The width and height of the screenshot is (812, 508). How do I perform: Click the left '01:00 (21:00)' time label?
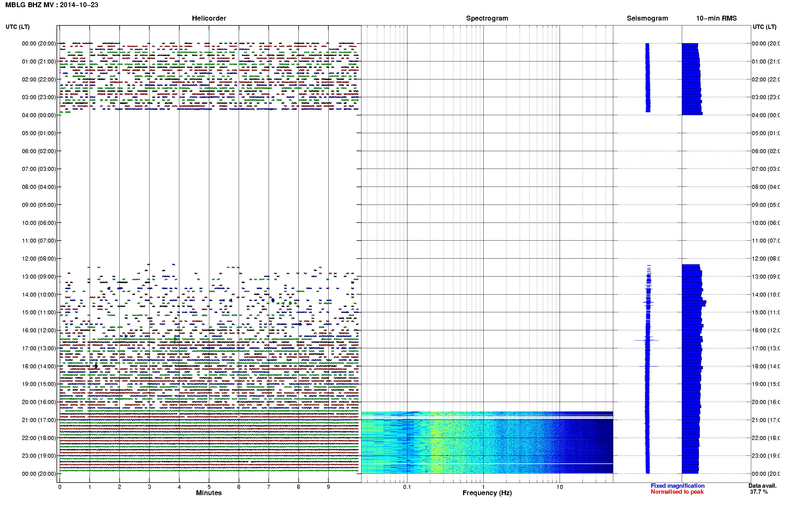point(39,61)
